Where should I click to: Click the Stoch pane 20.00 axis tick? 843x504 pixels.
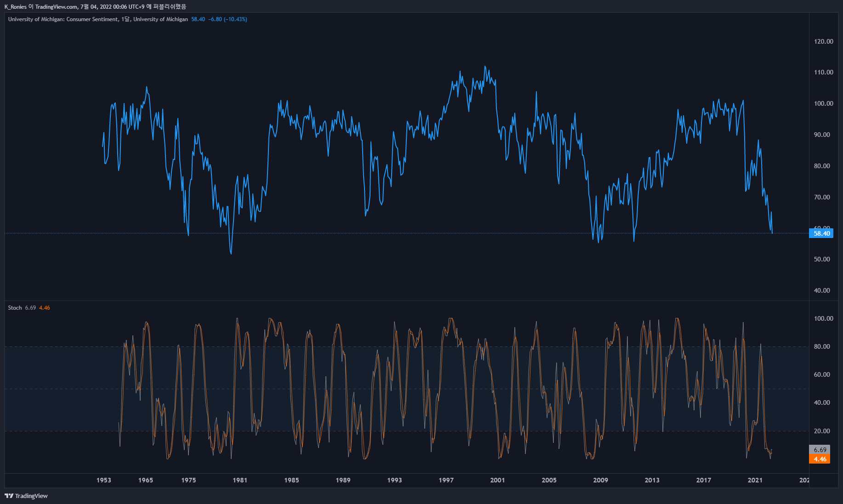(x=822, y=431)
